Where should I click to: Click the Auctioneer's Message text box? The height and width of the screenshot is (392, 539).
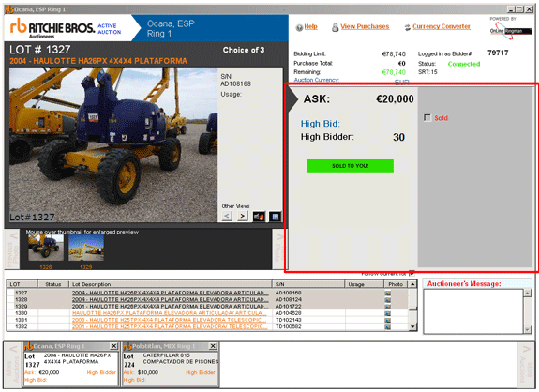473,311
